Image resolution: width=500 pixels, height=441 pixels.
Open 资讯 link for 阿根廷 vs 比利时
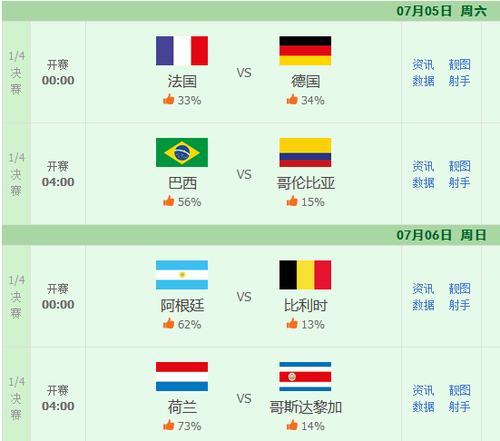click(423, 289)
